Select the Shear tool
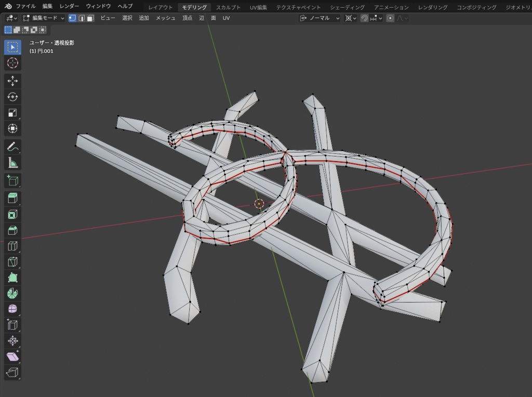 (x=12, y=357)
